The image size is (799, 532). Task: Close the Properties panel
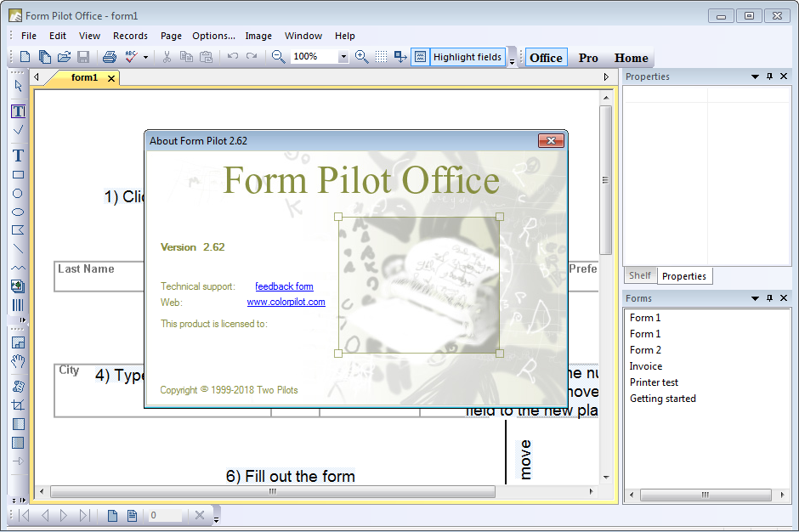coord(784,76)
